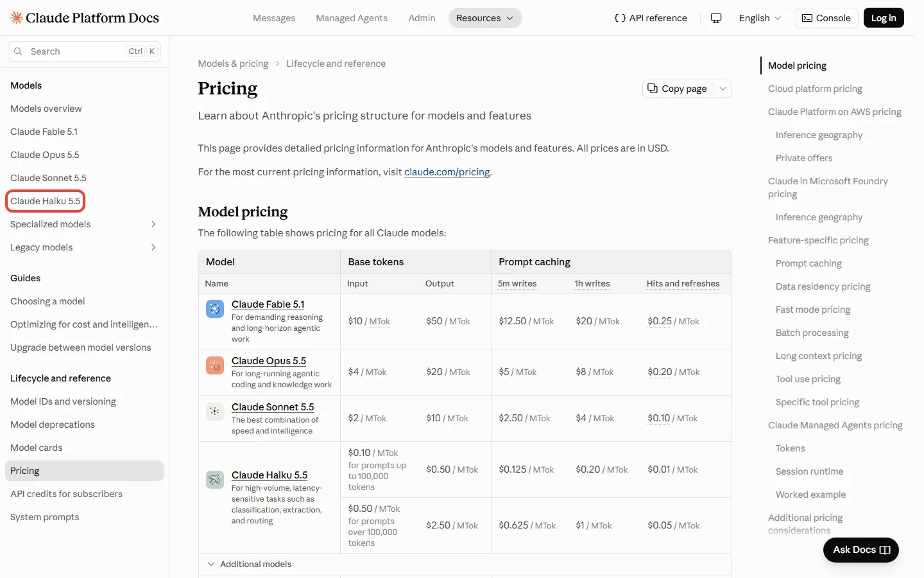Screen dimensions: 924x578
Task: Click the Models & pricing breadcrumb
Action: pos(234,64)
